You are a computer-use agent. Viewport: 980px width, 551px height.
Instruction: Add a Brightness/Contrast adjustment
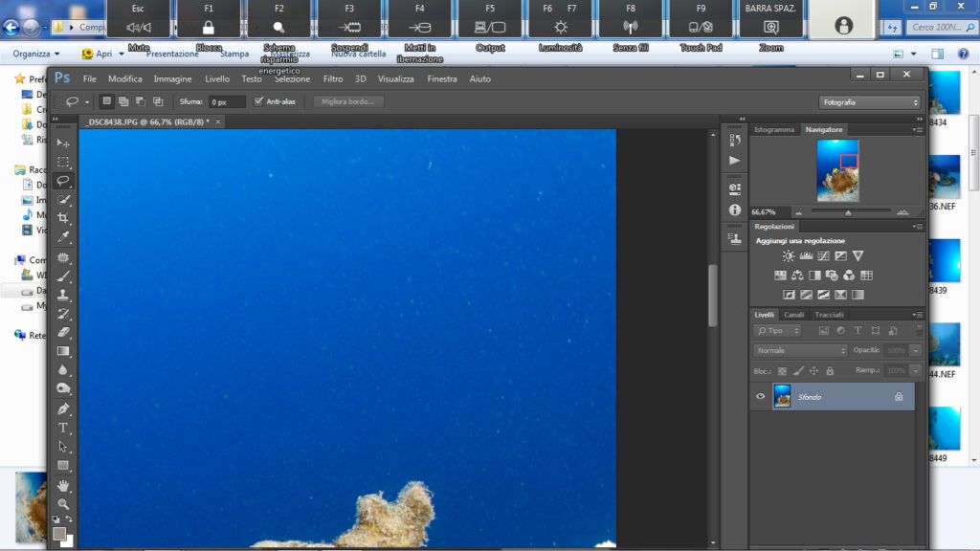[x=788, y=256]
